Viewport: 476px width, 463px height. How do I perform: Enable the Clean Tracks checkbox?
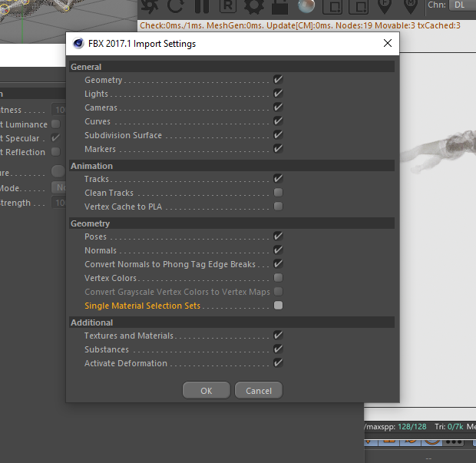278,192
